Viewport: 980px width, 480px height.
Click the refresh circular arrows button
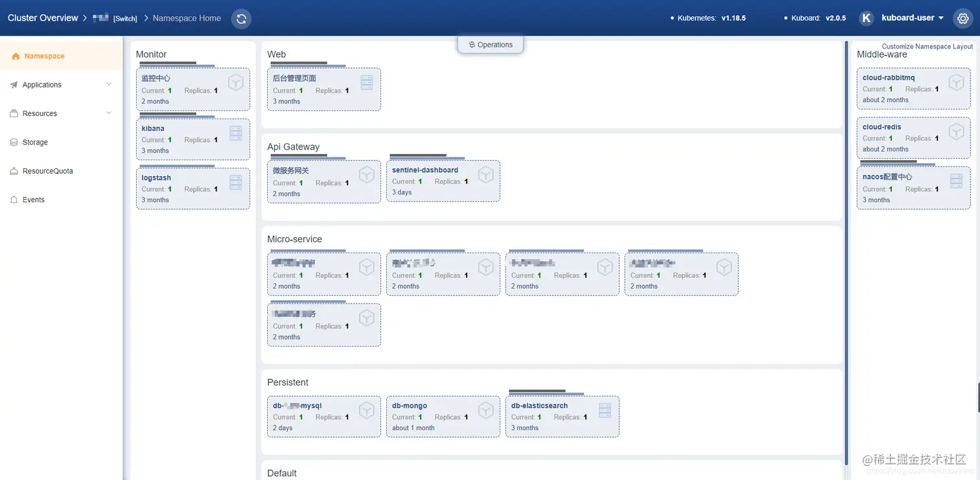click(x=241, y=18)
